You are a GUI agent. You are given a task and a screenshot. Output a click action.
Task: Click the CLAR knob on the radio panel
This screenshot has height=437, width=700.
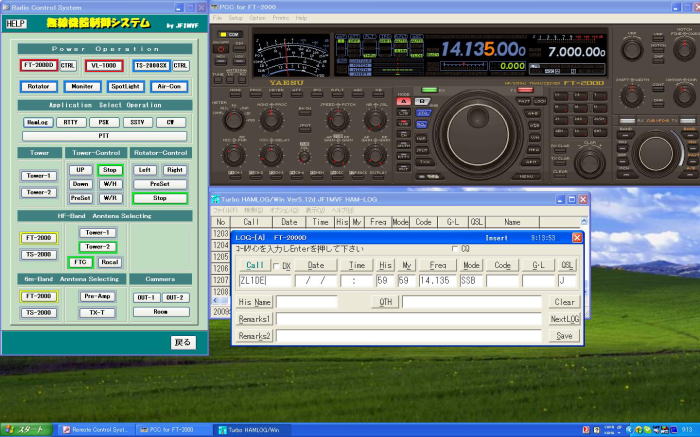(590, 162)
